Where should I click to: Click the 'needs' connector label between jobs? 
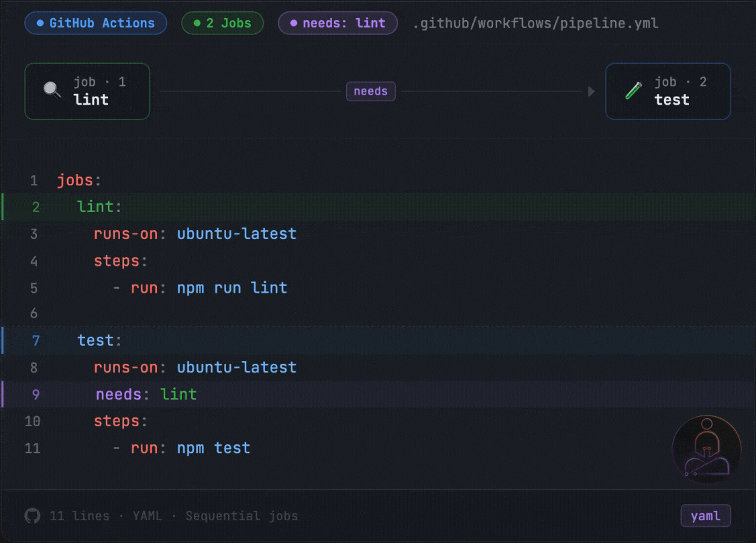(371, 91)
